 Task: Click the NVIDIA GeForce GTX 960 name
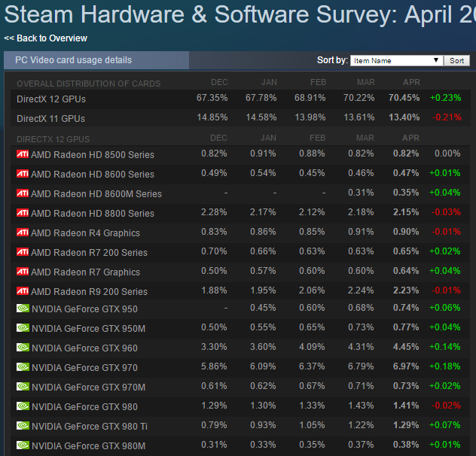pos(84,348)
